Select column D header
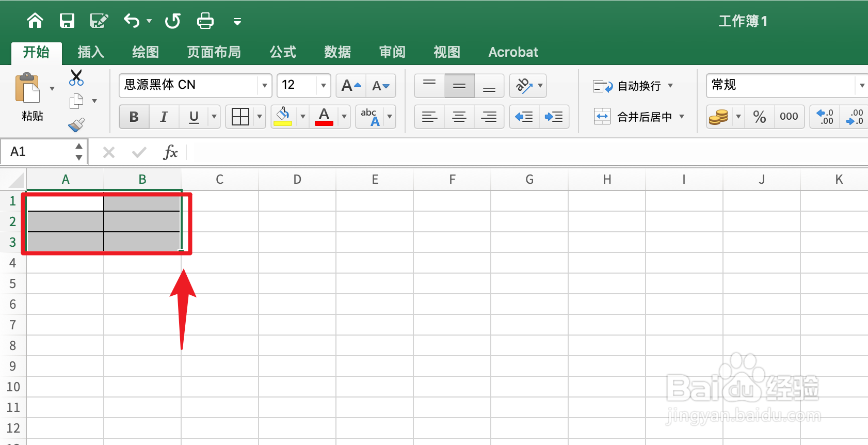 [297, 180]
